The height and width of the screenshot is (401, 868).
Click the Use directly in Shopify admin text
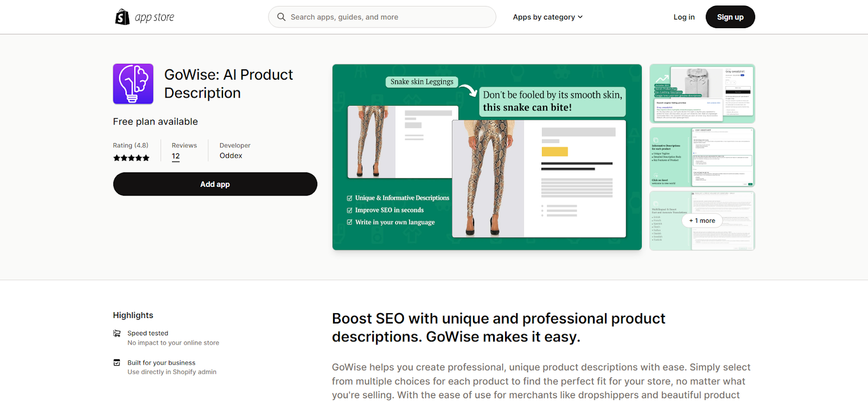(172, 372)
